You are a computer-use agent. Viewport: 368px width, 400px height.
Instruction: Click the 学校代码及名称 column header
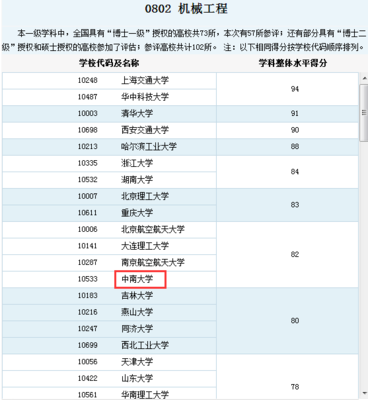[x=109, y=63]
